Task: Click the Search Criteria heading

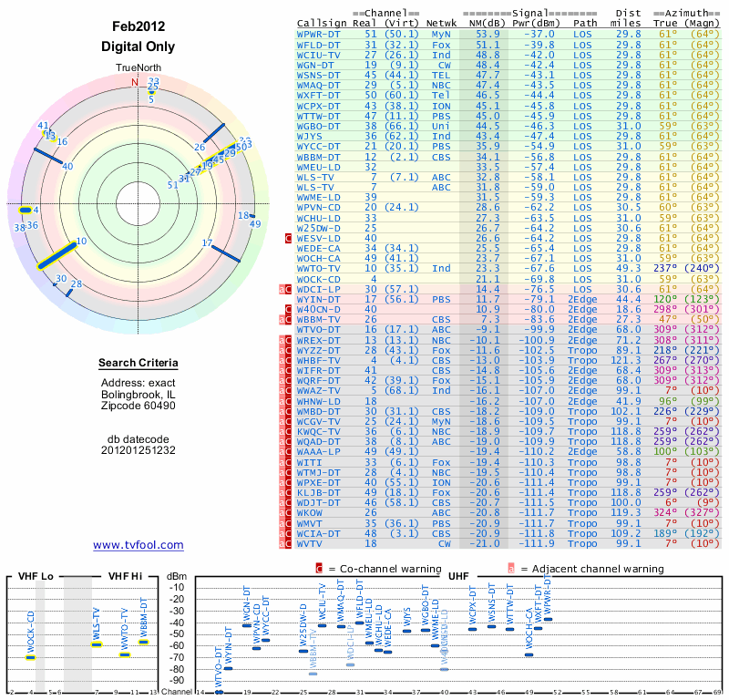Action: (138, 364)
